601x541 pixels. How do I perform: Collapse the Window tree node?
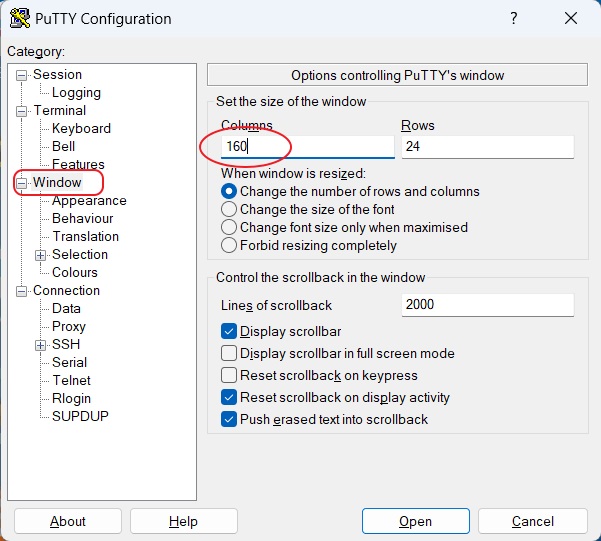[x=21, y=183]
